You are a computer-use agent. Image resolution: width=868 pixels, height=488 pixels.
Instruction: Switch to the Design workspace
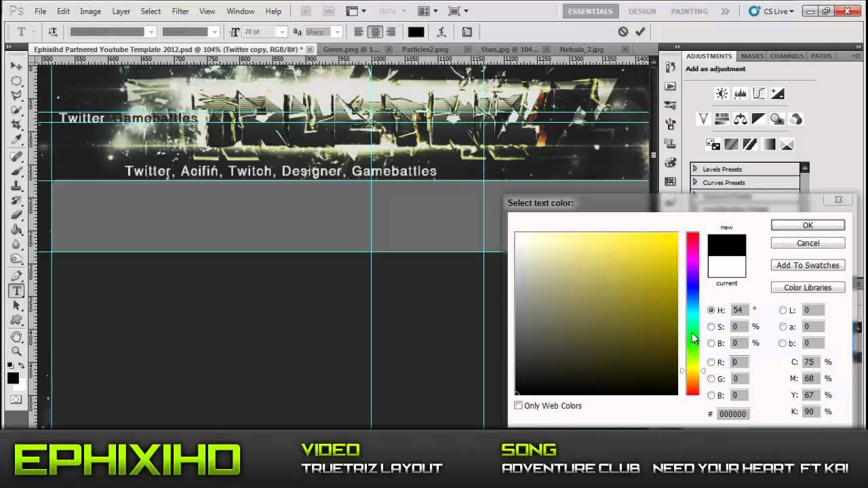pos(642,12)
